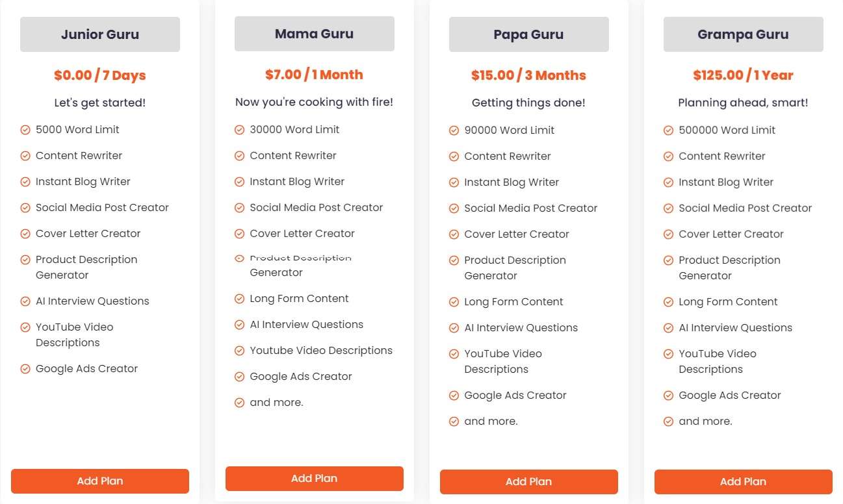
Task: Click Add Plan under Grampa Guru
Action: click(x=743, y=482)
